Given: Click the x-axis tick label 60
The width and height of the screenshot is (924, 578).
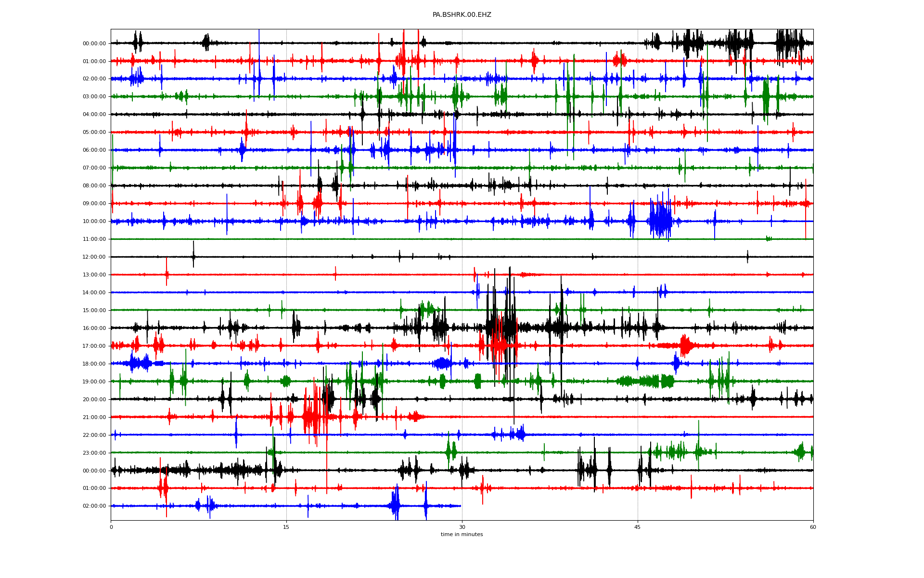Looking at the screenshot, I should pyautogui.click(x=813, y=527).
